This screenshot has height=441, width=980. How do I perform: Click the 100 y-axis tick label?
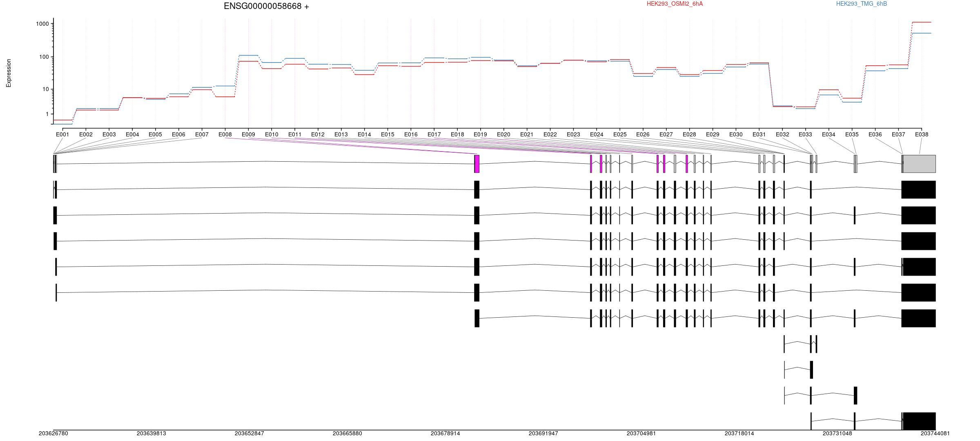pos(44,57)
